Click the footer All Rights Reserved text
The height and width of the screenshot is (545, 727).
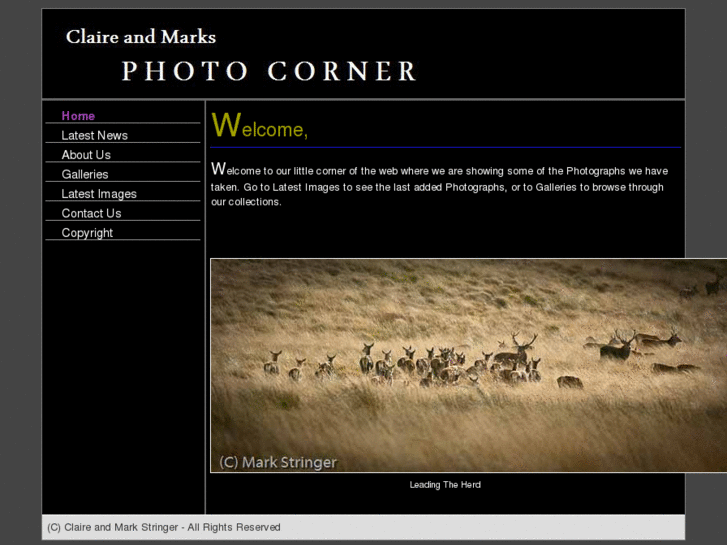pyautogui.click(x=164, y=527)
